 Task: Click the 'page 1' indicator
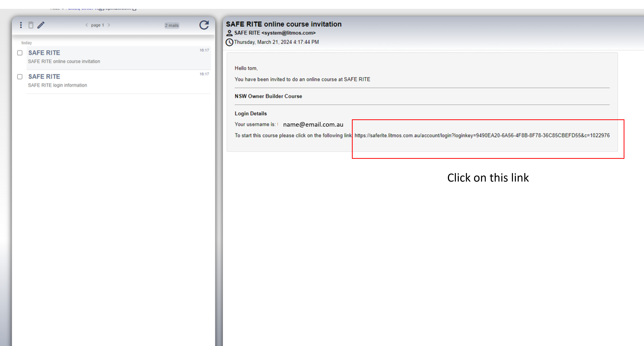click(x=97, y=25)
